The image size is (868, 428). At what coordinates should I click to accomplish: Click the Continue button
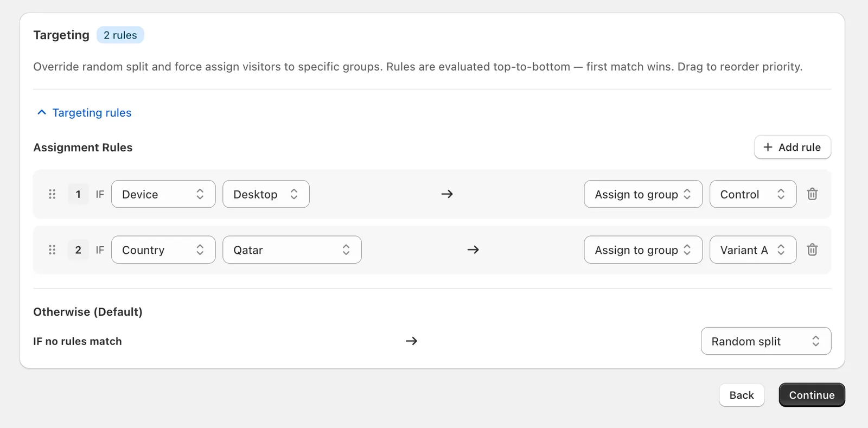[812, 395]
